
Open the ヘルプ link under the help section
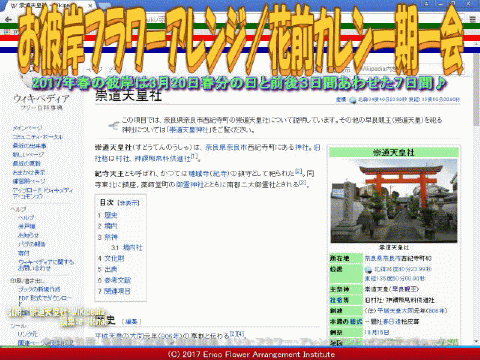point(26,218)
